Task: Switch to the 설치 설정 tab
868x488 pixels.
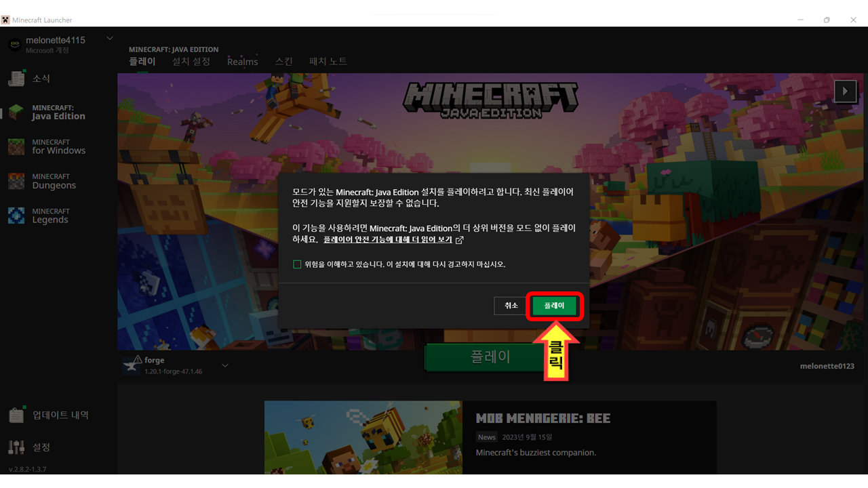Action: pos(191,62)
